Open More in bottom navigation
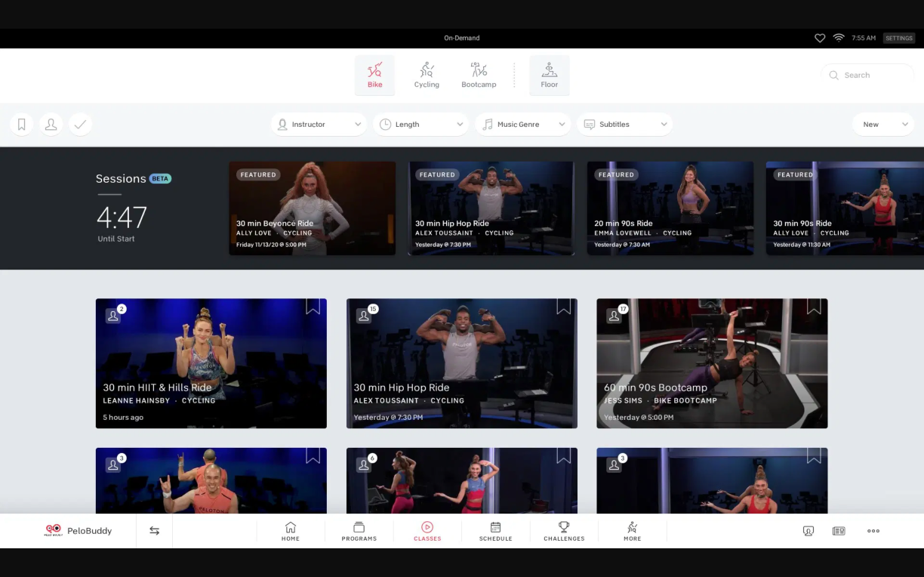 [633, 531]
